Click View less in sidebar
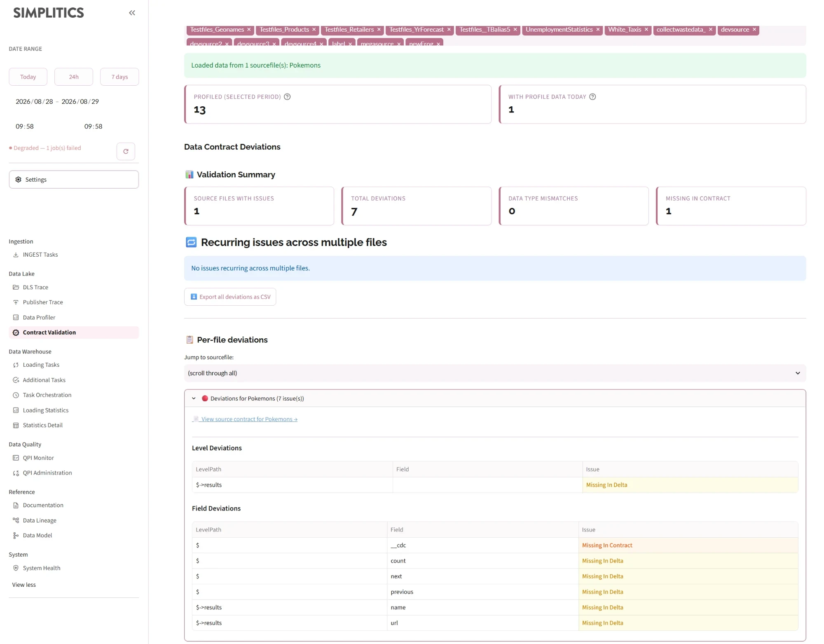The width and height of the screenshot is (824, 644). (24, 585)
